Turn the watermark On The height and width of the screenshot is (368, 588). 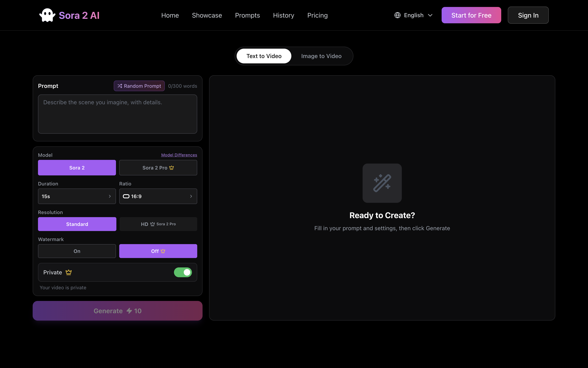coord(77,251)
